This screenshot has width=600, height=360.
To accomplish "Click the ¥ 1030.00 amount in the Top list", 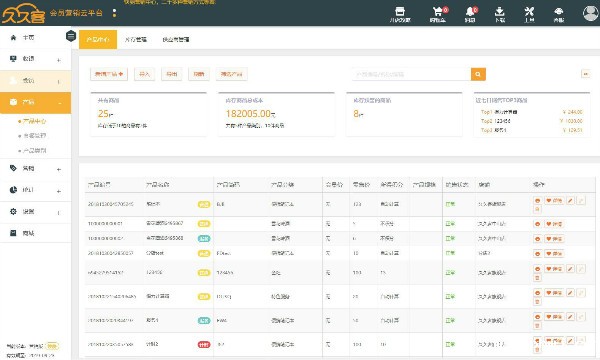I will tap(571, 121).
